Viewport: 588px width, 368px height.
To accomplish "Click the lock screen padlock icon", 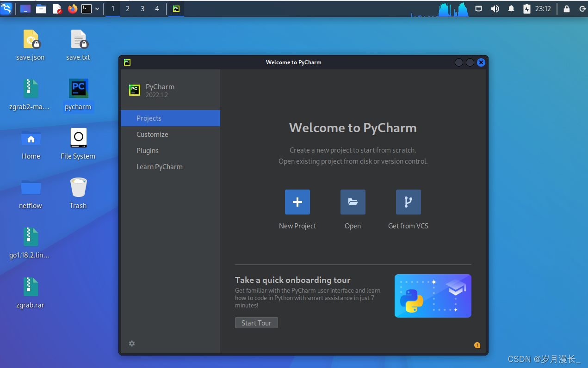I will (567, 8).
